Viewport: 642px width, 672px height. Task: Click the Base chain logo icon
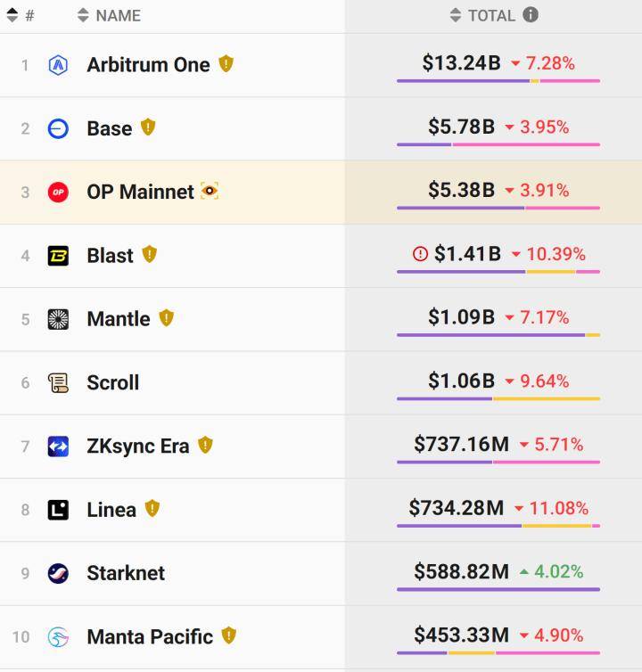coord(58,128)
